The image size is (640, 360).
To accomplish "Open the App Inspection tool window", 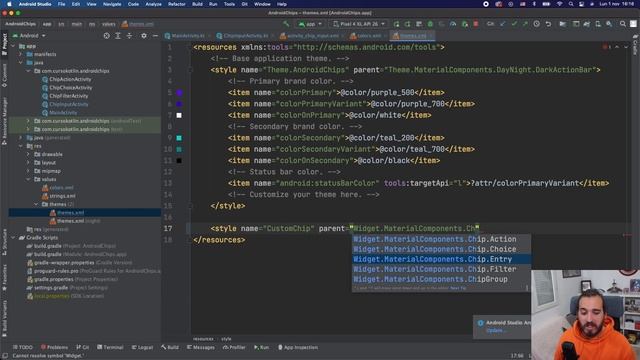I will (298, 347).
